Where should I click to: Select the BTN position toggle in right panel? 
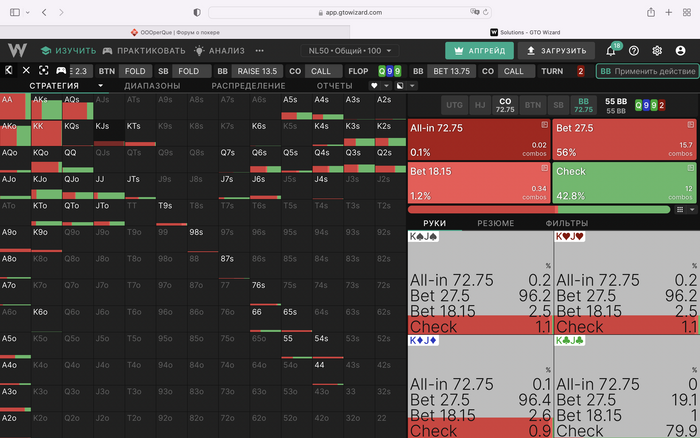[533, 105]
